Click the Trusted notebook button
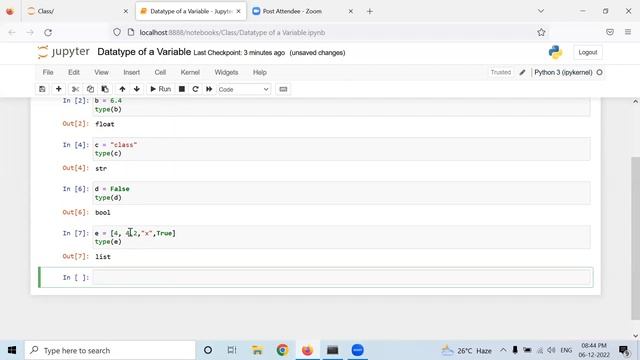The width and height of the screenshot is (640, 360). [x=501, y=72]
